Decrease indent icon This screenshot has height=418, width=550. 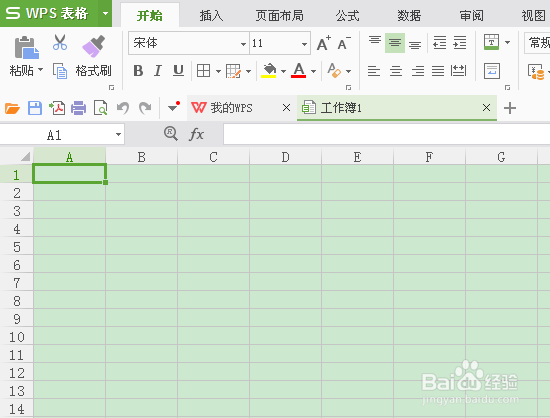click(x=440, y=43)
